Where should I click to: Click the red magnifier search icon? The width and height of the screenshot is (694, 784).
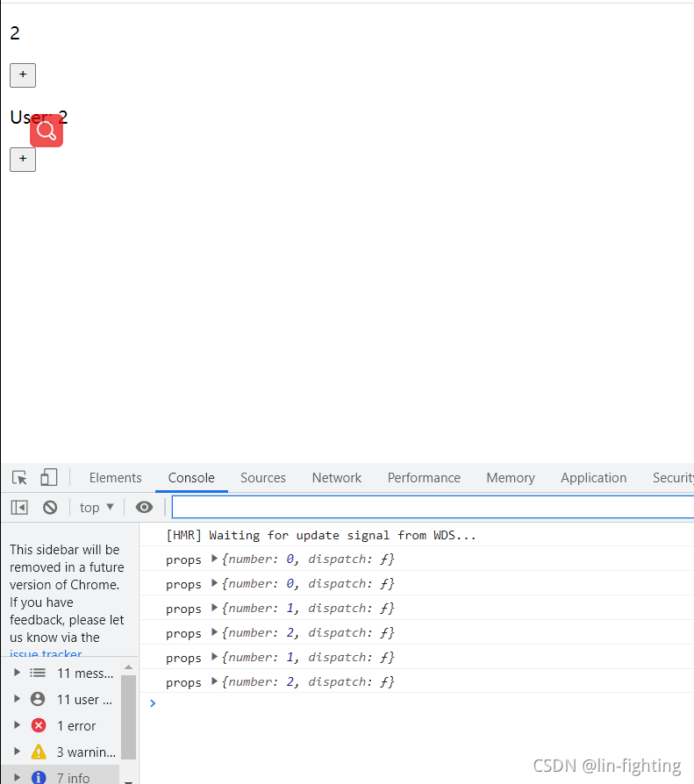coord(47,131)
